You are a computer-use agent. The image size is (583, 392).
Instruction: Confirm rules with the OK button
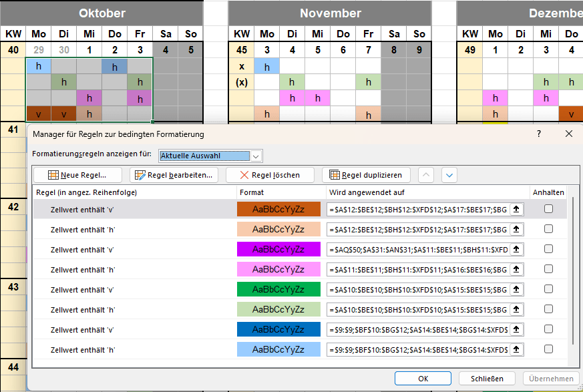(423, 377)
